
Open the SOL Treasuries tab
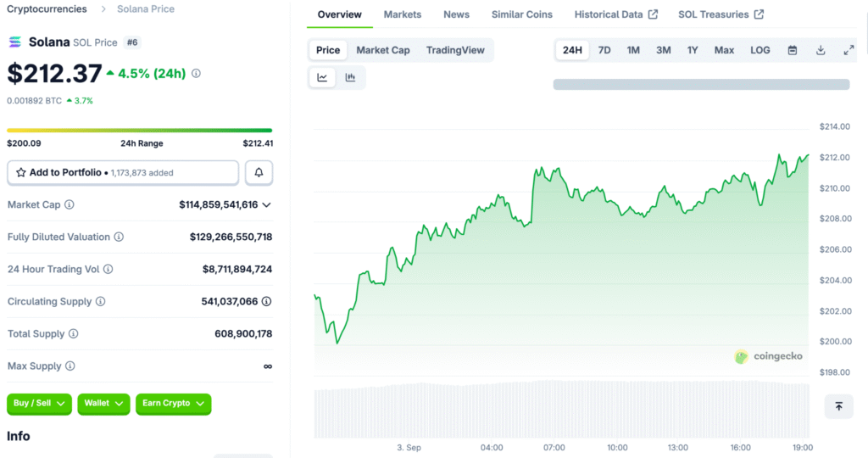(x=721, y=14)
